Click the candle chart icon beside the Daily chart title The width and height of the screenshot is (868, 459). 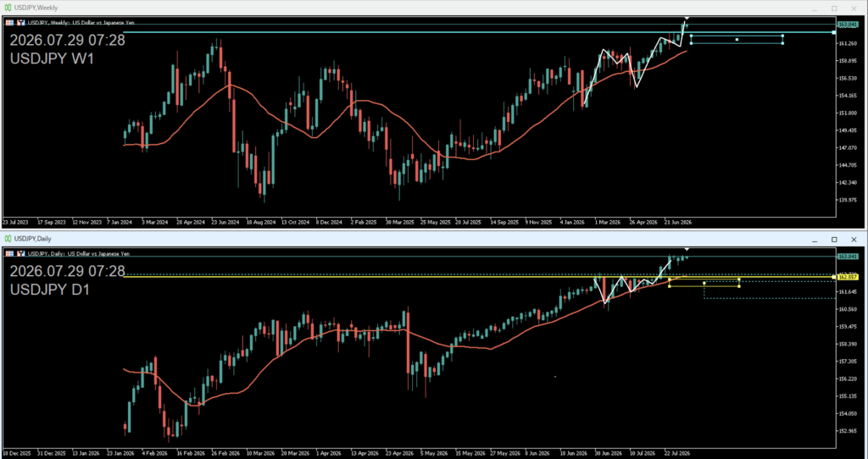tap(21, 253)
